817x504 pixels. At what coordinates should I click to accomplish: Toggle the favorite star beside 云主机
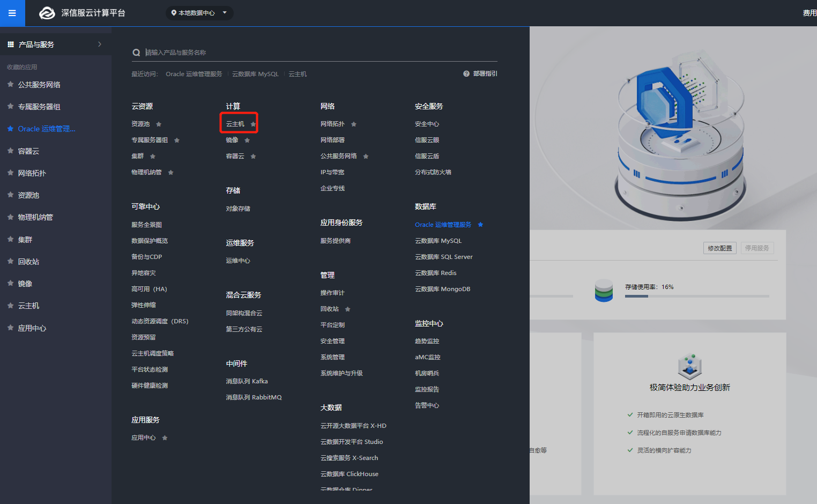(252, 123)
